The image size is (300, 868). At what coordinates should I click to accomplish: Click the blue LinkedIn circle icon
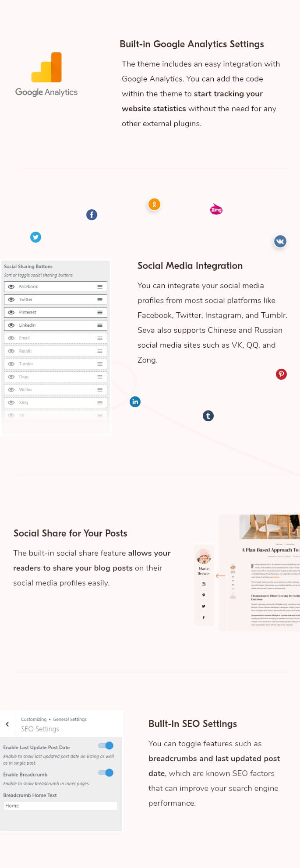click(x=135, y=402)
